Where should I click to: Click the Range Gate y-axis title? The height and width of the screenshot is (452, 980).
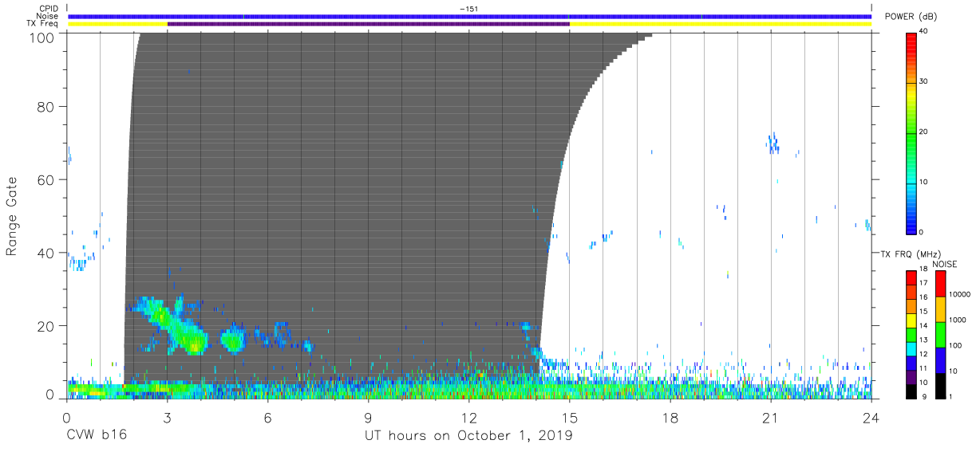[12, 215]
